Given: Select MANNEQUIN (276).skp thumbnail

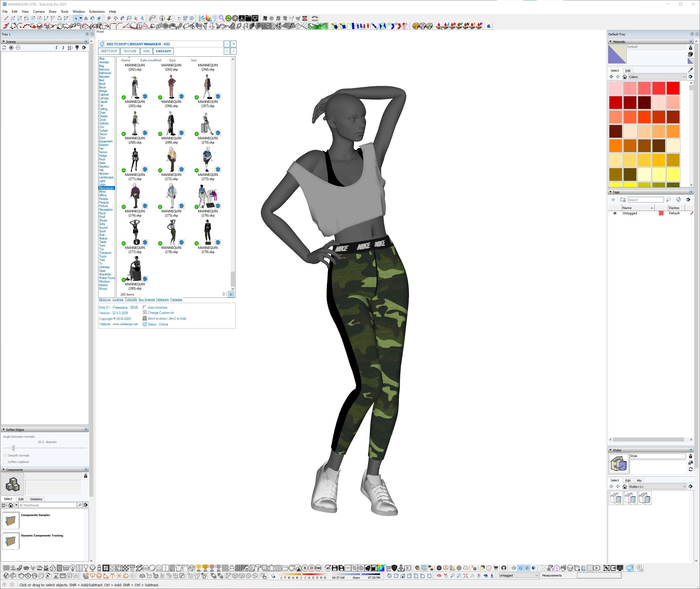Looking at the screenshot, I should point(208,197).
